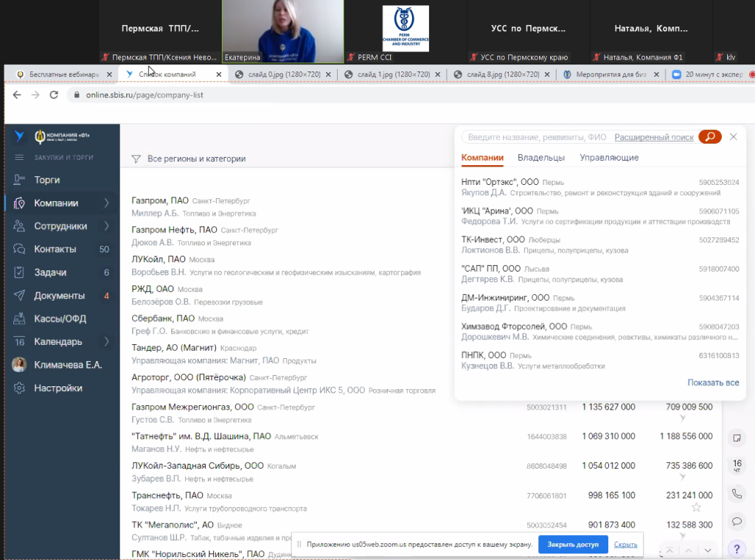Click the Климачева Е.А. profile avatar
The image size is (755, 560).
[x=19, y=365]
